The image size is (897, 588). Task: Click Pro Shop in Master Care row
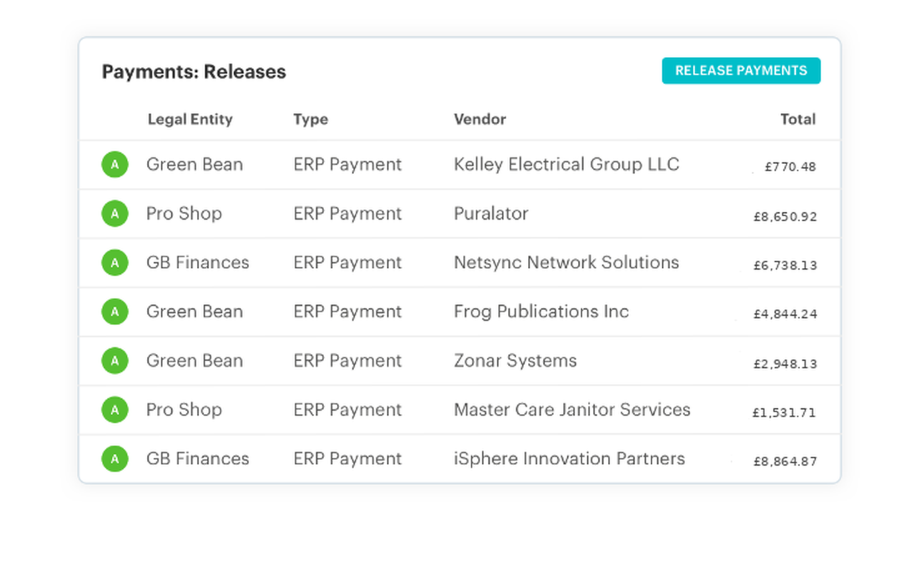pyautogui.click(x=184, y=409)
